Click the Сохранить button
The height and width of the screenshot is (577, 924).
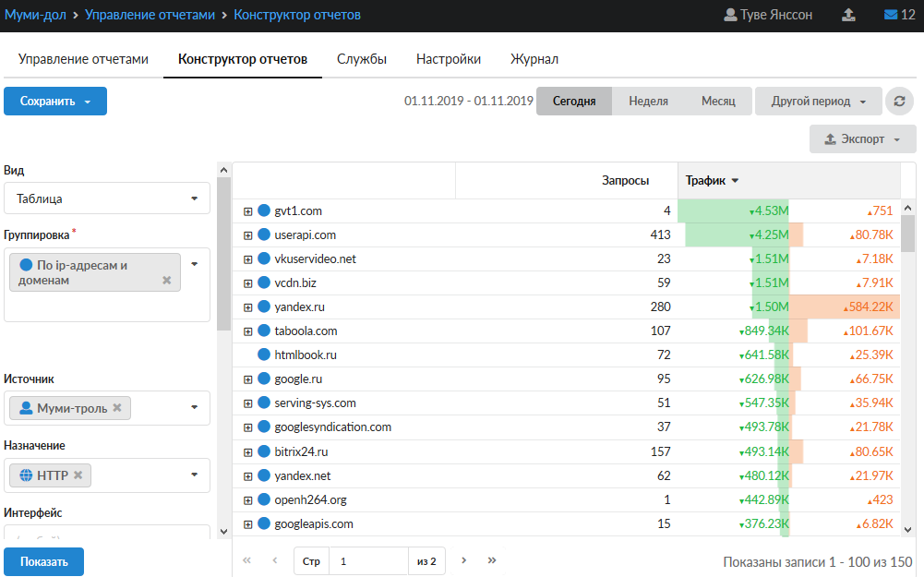coord(55,102)
